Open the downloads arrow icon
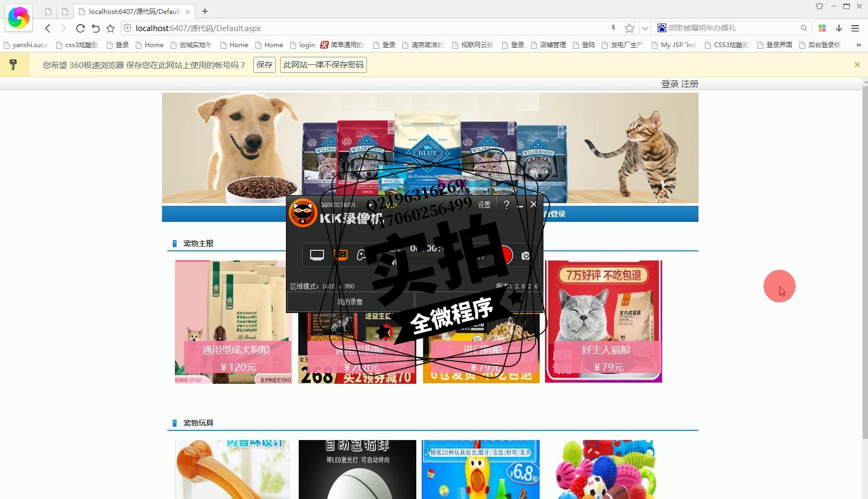The height and width of the screenshot is (499, 868). click(839, 28)
